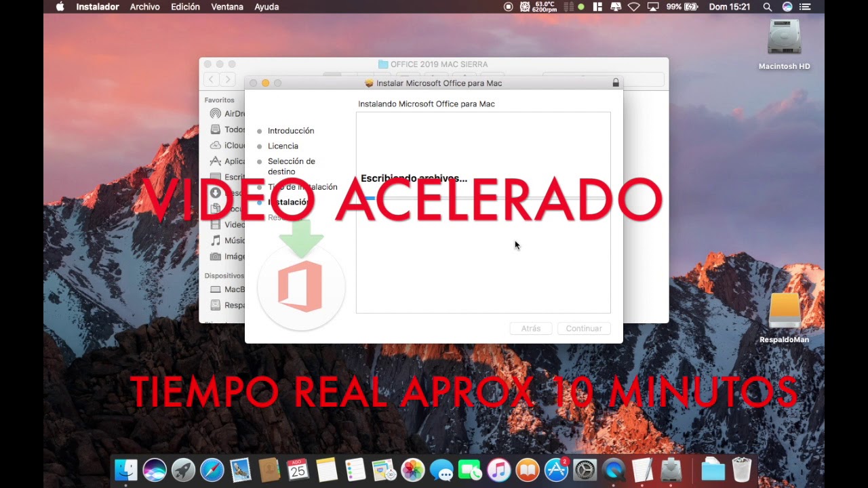Click Instalando Microsoft Office para Mac heading
This screenshot has width=868, height=488.
coord(427,104)
